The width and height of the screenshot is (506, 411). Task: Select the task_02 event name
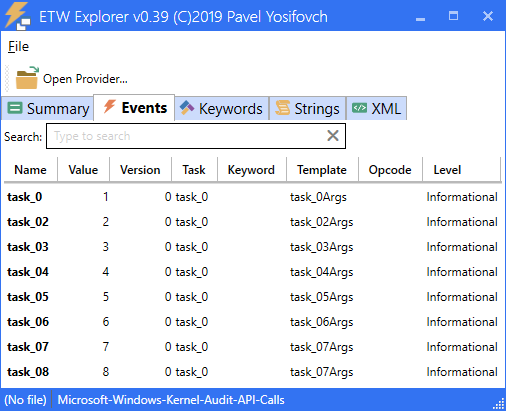click(x=28, y=222)
